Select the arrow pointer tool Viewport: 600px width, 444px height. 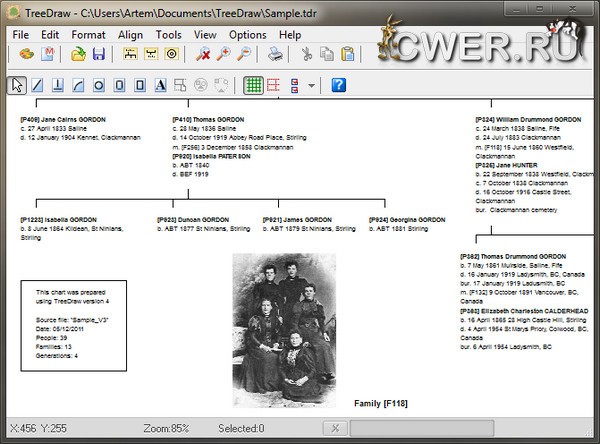[17, 85]
